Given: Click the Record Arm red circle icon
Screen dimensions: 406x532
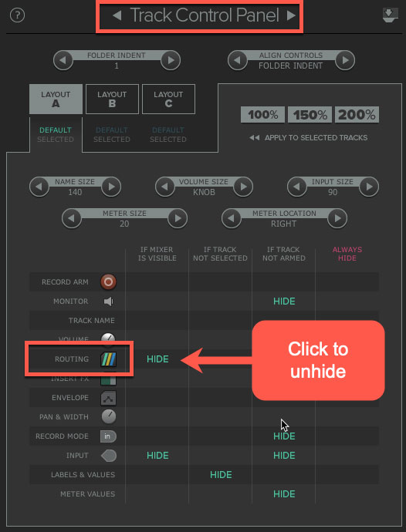Looking at the screenshot, I should tap(108, 282).
